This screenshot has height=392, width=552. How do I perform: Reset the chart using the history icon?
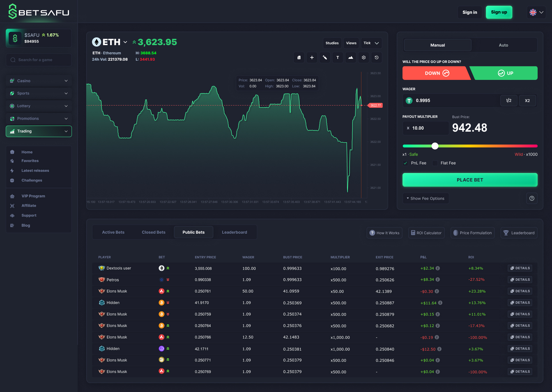(376, 57)
